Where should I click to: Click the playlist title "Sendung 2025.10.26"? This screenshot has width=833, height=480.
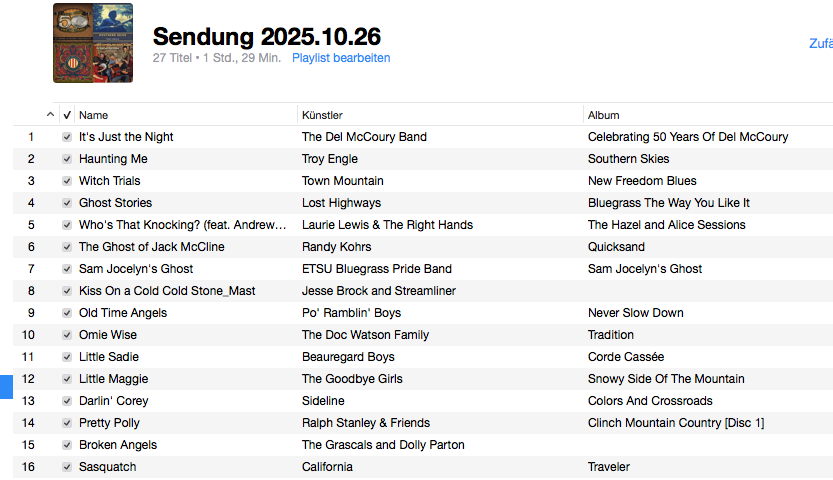tap(266, 37)
